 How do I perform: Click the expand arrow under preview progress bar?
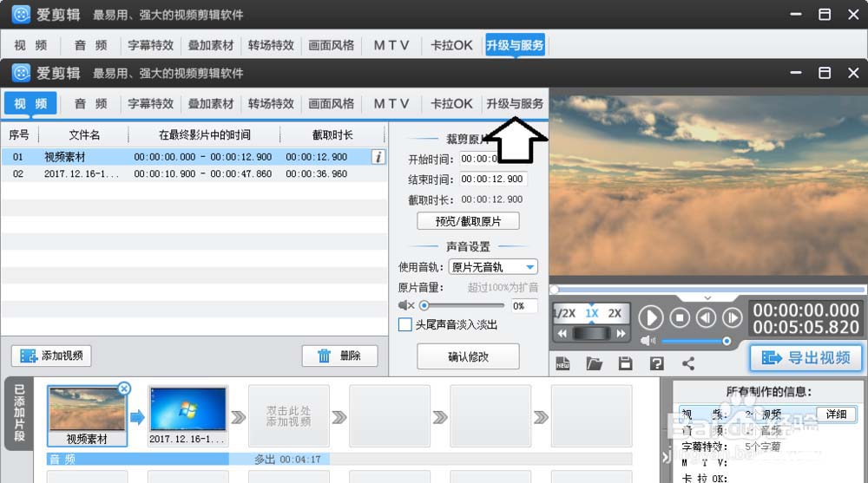pyautogui.click(x=707, y=297)
